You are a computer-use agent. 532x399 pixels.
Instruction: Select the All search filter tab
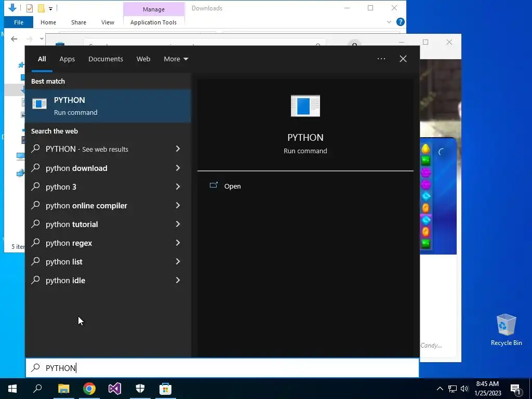[x=42, y=59]
